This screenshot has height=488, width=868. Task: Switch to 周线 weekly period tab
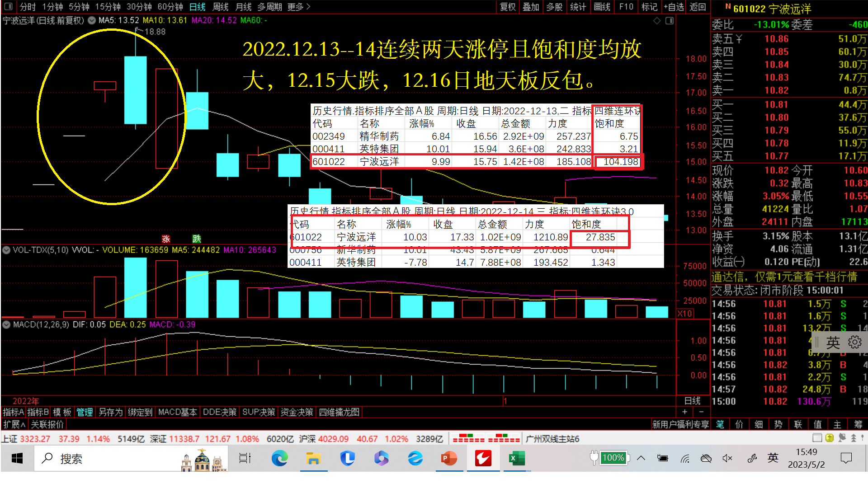220,7
